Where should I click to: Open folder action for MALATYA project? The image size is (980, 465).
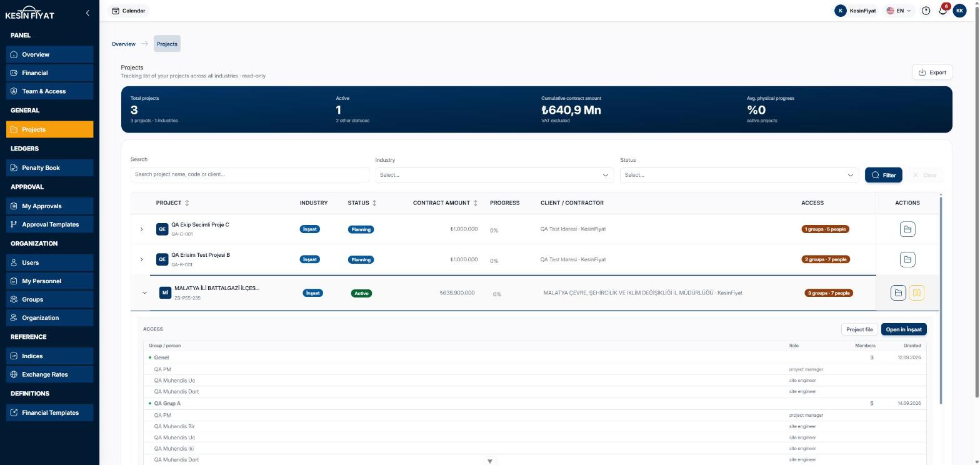[898, 292]
